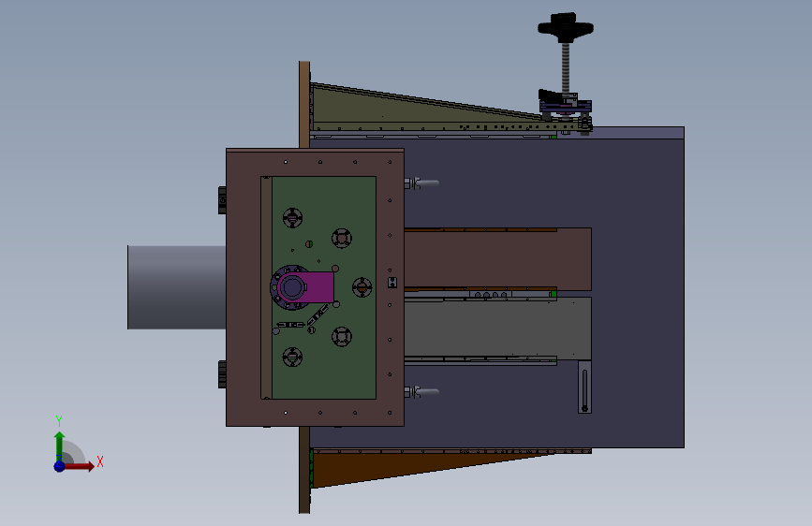Click the red X axis arrow of triad
This screenshot has width=812, height=526.
[79, 466]
